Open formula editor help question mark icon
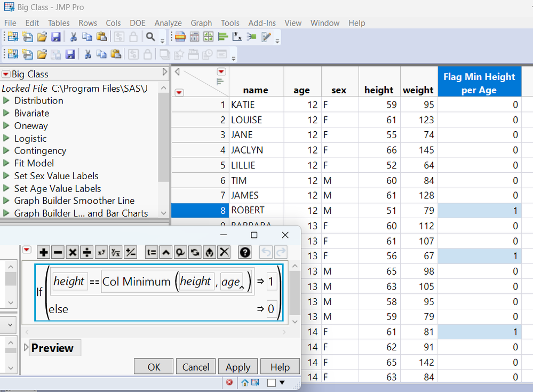533x392 pixels. 245,252
